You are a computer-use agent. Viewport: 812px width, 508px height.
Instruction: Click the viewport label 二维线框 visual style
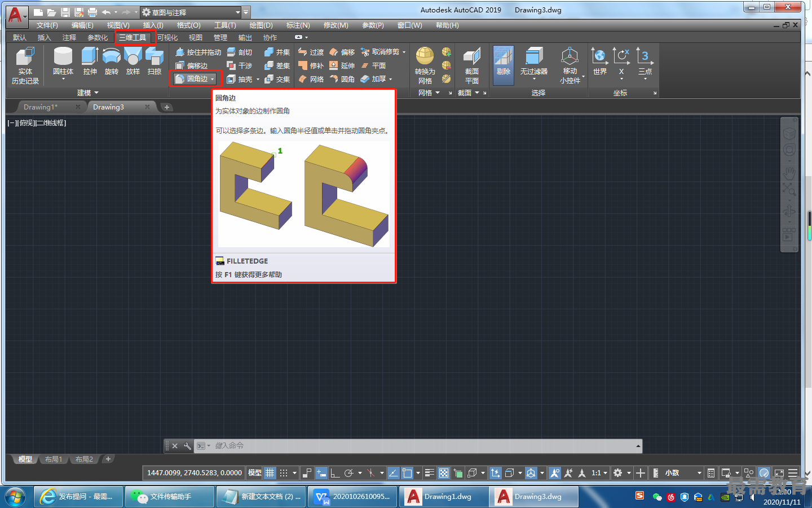tap(51, 122)
